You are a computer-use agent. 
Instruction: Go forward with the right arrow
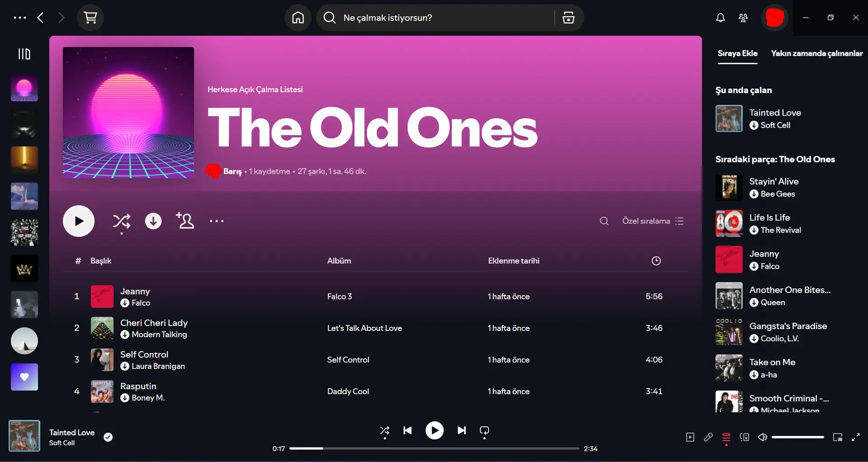click(62, 18)
